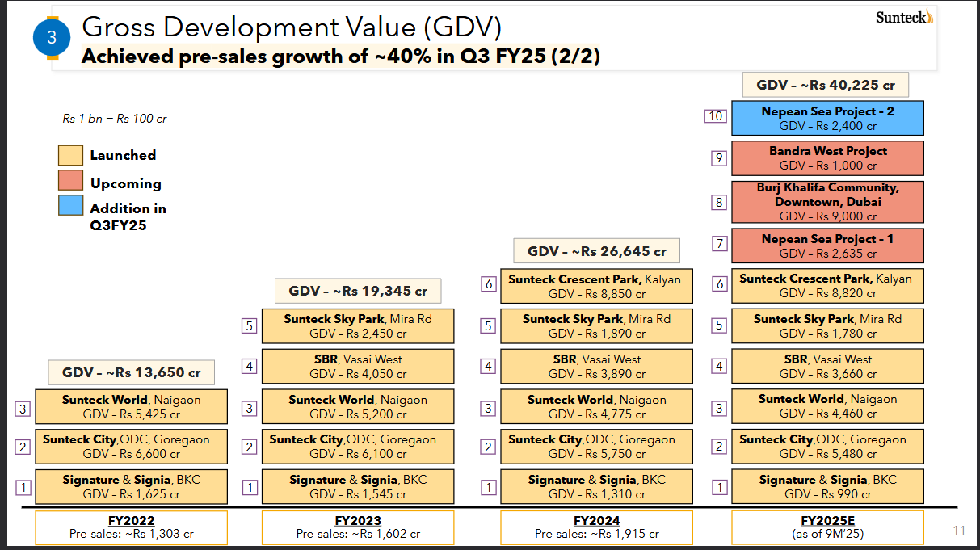
Task: Click Sunteck Crescent Park box with Rs 8,850 cr
Action: coord(596,286)
